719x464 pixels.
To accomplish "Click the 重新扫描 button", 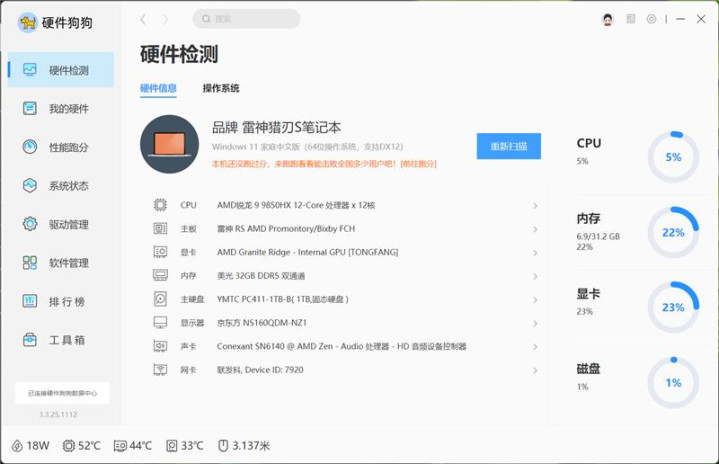I will click(x=508, y=146).
